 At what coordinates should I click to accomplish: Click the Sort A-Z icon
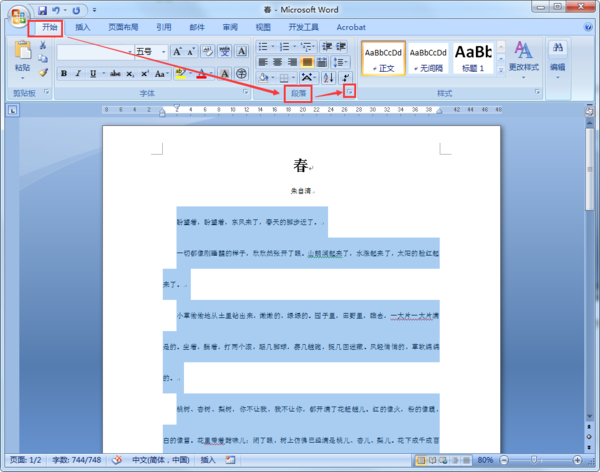click(x=328, y=78)
